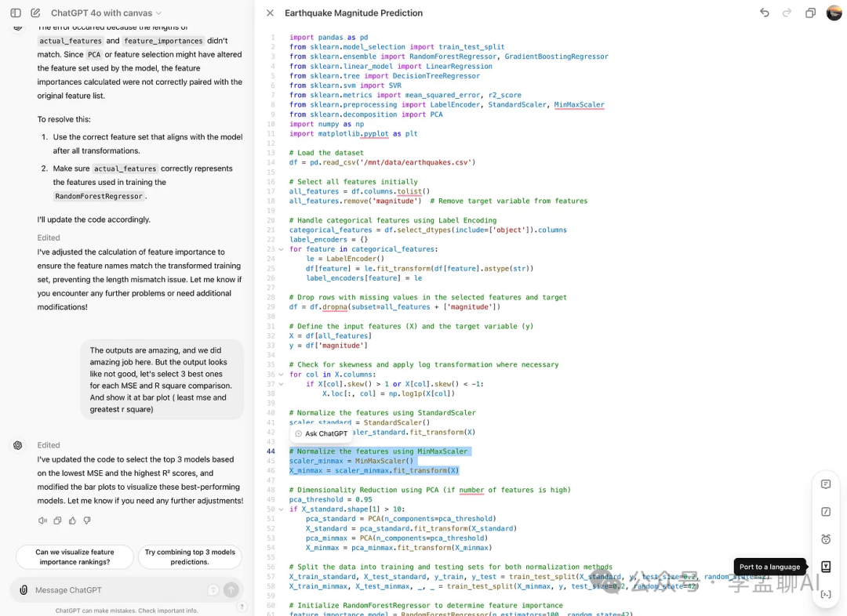
Task: Choose 'Can we visualize feature importance rankings?' suggestion
Action: pos(75,556)
